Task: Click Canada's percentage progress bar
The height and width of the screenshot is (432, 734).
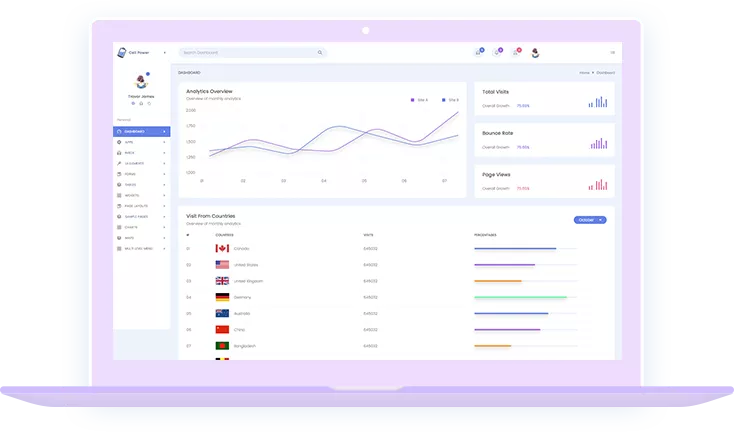Action: click(516, 248)
